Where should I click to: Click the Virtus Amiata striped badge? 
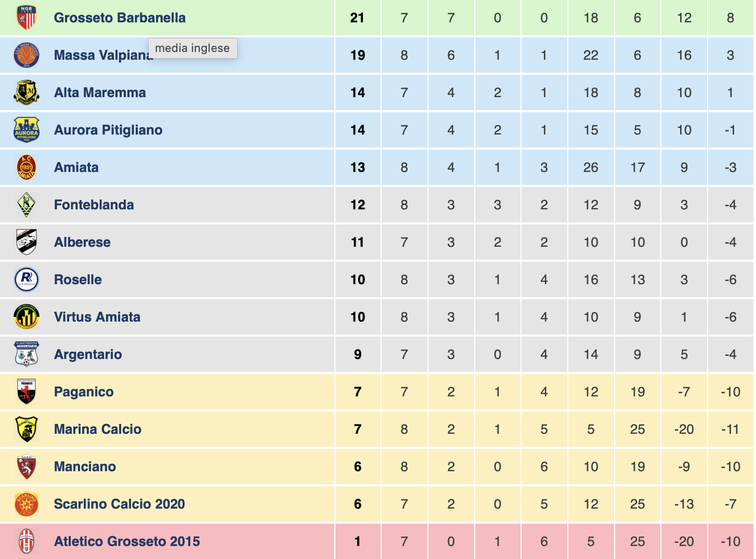(27, 317)
